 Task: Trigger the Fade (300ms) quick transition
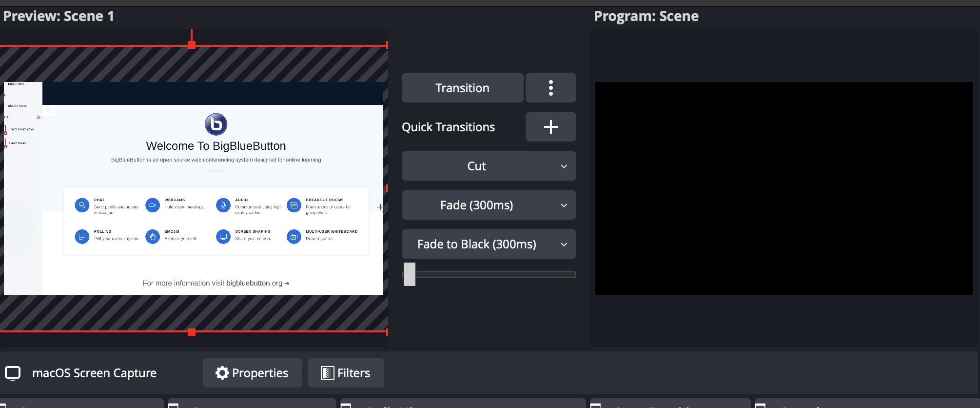point(476,205)
